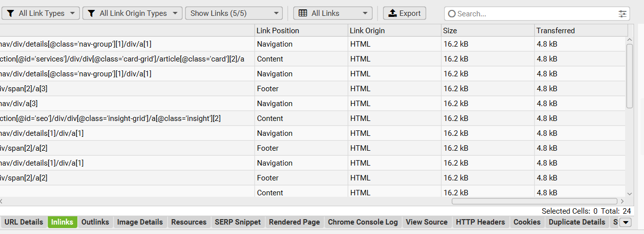Switch to the Rendered Page tab
644x234 pixels.
[294, 222]
